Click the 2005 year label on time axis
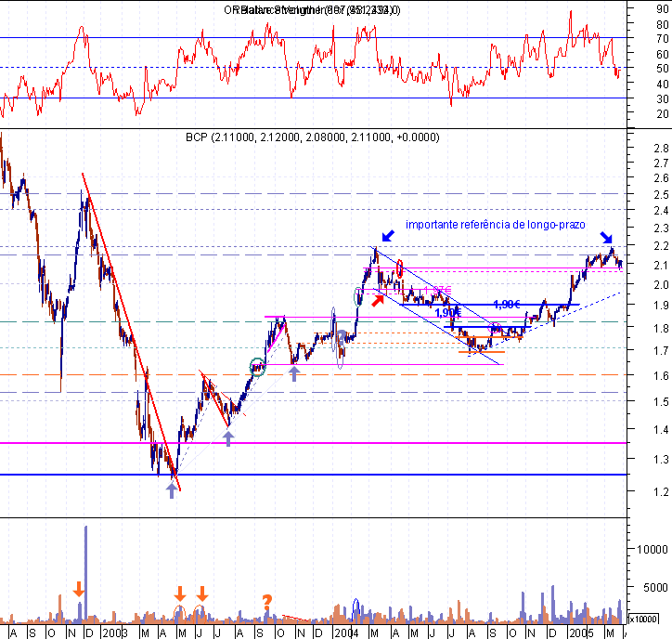The height and width of the screenshot is (639, 672). [582, 633]
